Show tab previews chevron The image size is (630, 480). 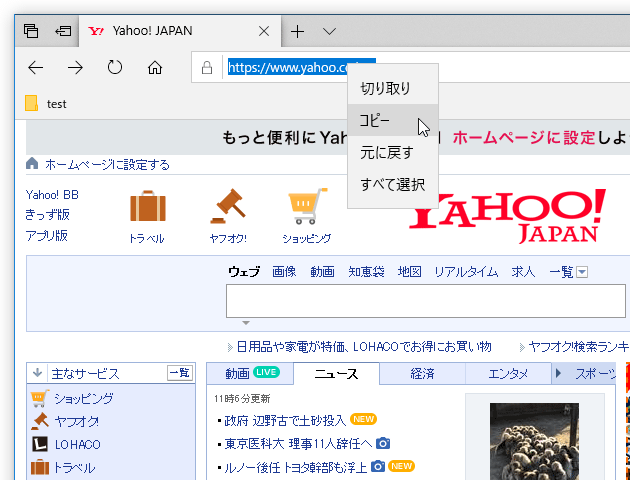click(x=329, y=31)
